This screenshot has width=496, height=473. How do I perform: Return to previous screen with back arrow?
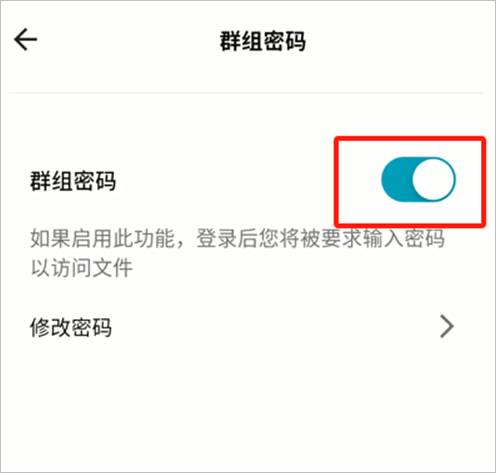[26, 39]
